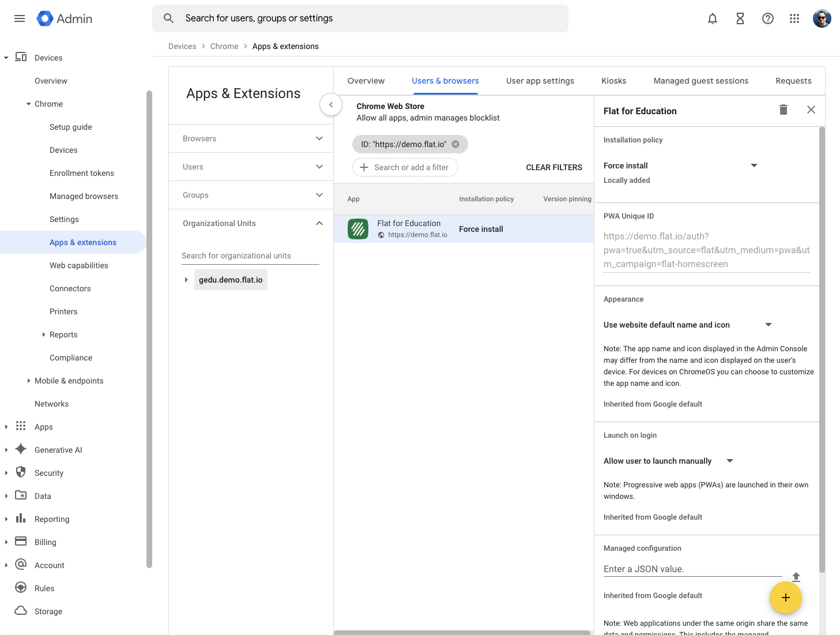Collapse the side panel with chevron arrow
This screenshot has height=635, width=840.
pos(331,104)
